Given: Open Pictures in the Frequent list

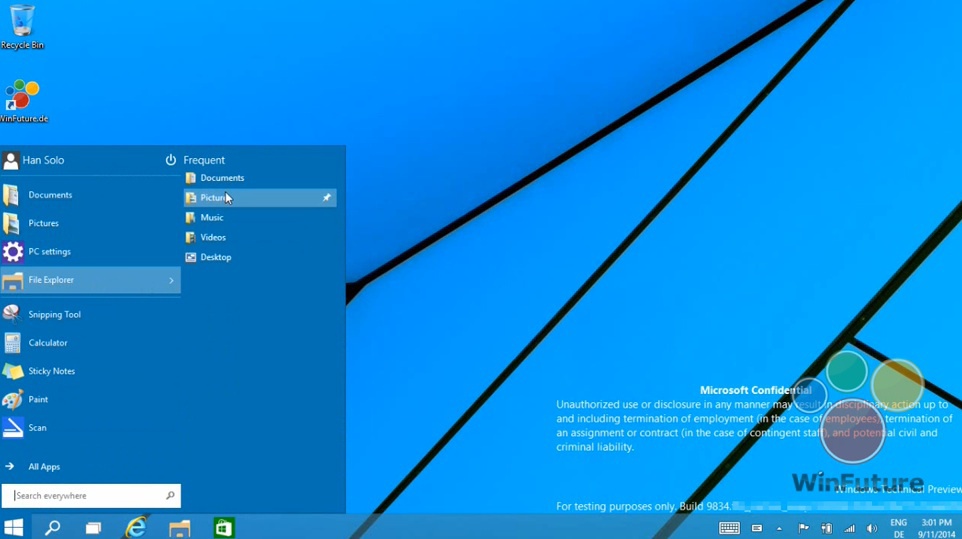Looking at the screenshot, I should pos(260,197).
